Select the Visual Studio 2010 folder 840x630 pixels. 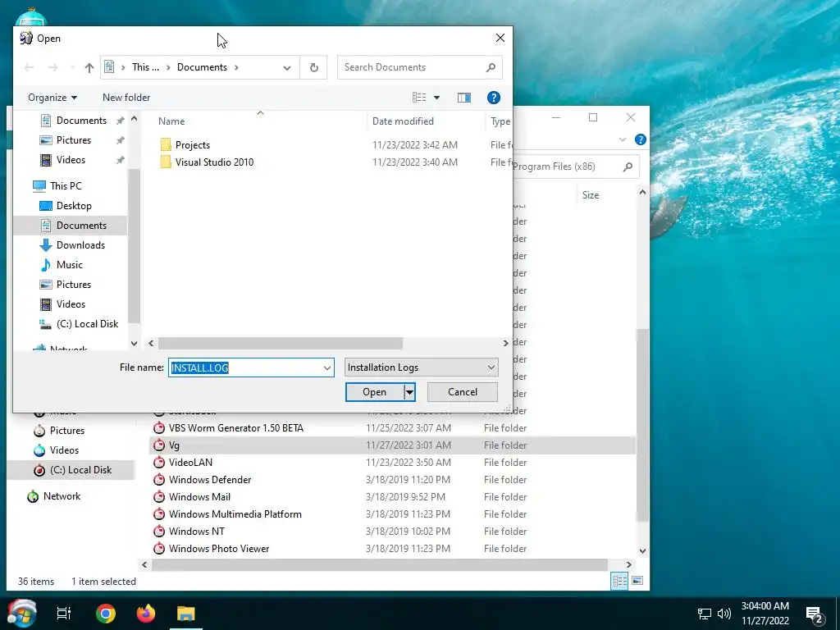coord(214,162)
